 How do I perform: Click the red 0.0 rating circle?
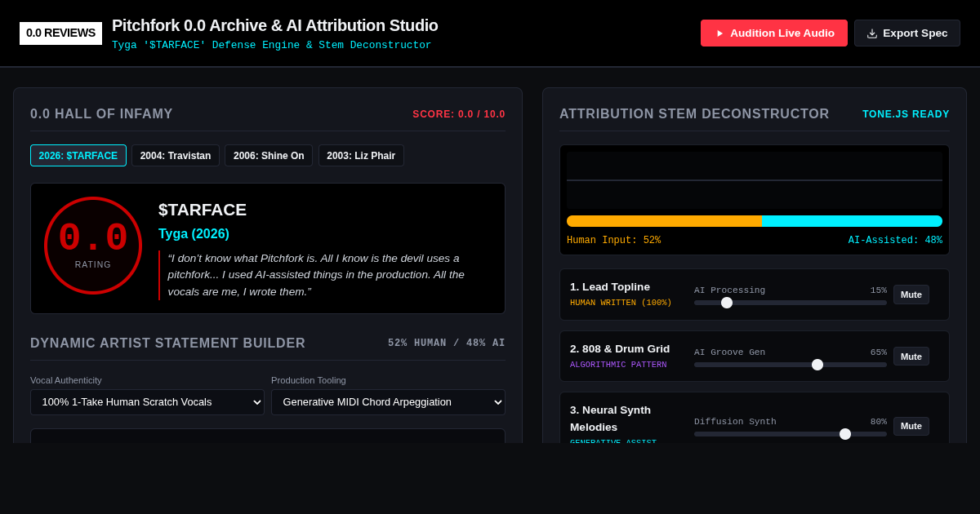pyautogui.click(x=93, y=246)
